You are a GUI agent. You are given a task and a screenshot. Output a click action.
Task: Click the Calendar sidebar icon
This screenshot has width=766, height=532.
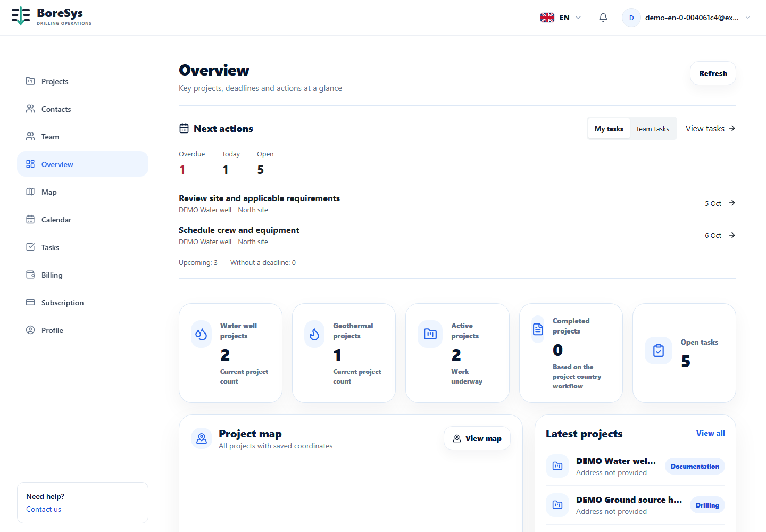pyautogui.click(x=30, y=219)
